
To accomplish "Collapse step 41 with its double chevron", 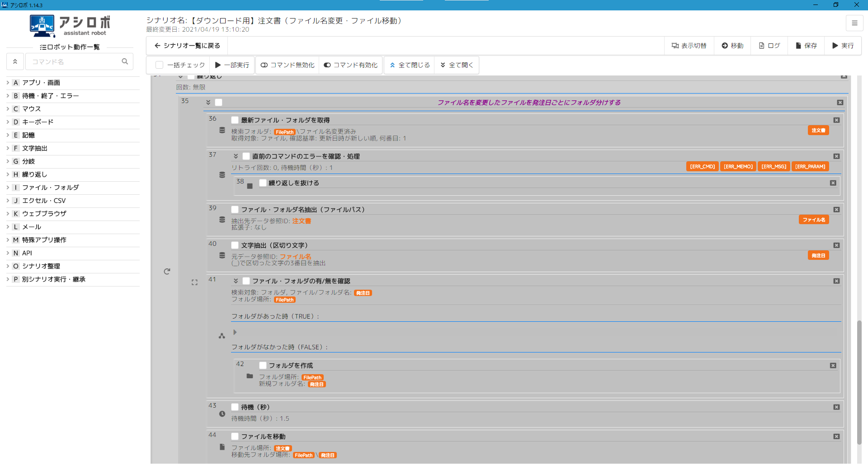I will pyautogui.click(x=236, y=281).
